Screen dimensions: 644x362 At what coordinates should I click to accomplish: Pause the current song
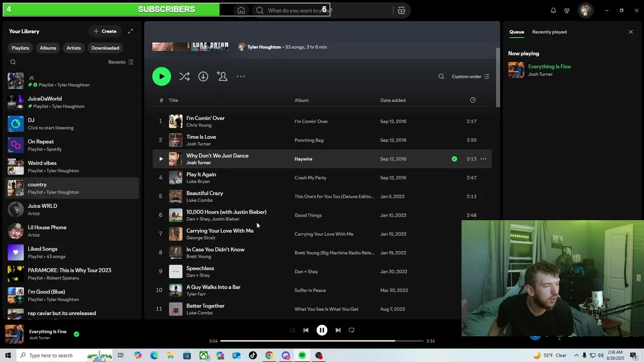(322, 330)
